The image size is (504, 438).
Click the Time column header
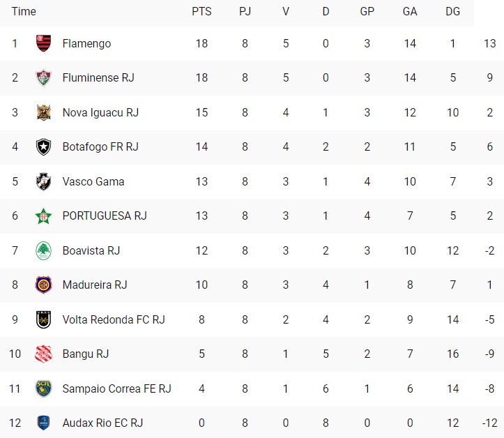tap(24, 12)
